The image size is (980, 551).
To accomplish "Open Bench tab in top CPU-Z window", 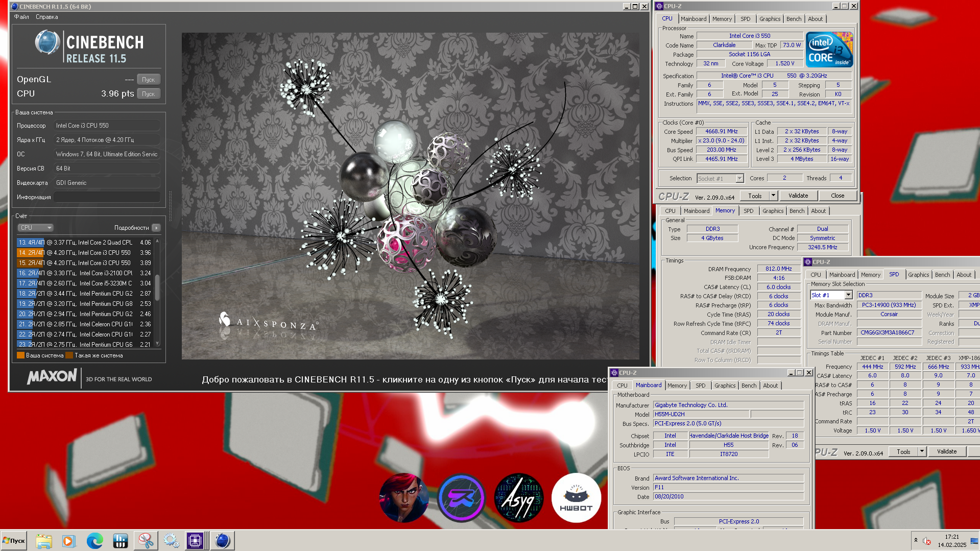I will pyautogui.click(x=794, y=19).
